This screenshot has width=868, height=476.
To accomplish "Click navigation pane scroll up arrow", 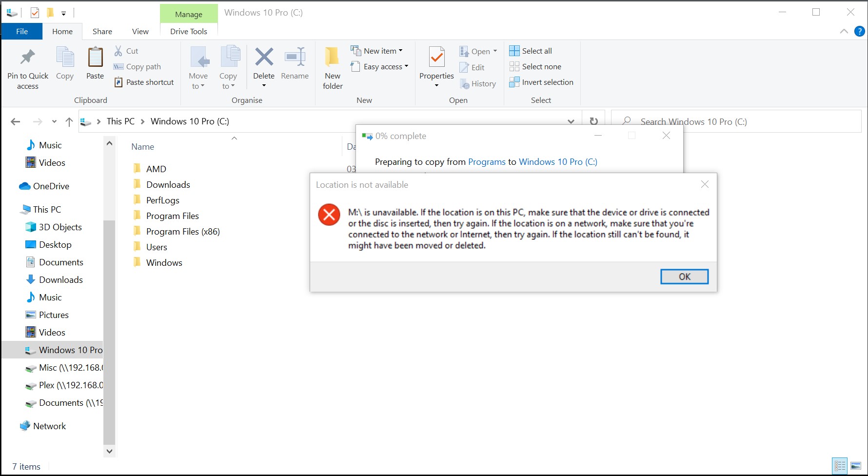I will pyautogui.click(x=109, y=143).
